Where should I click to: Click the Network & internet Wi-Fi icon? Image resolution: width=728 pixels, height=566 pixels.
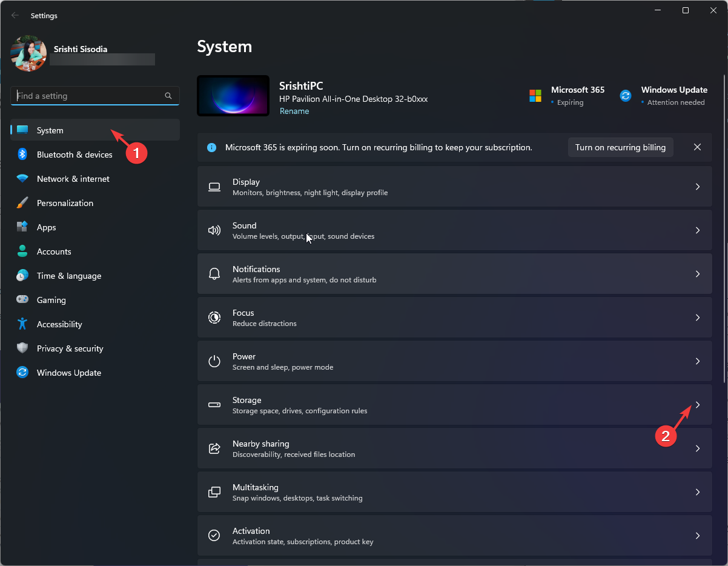tap(22, 179)
